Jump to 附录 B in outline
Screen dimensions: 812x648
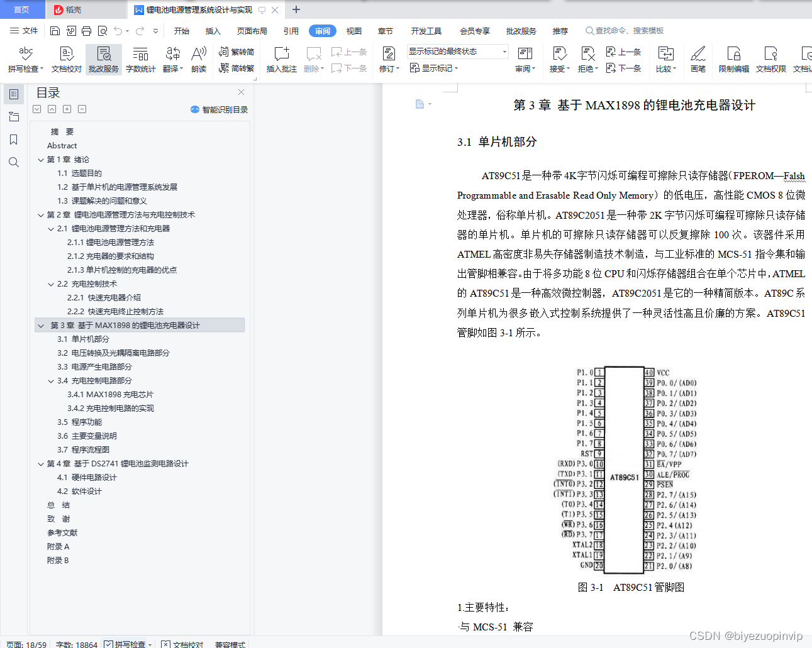pyautogui.click(x=58, y=561)
